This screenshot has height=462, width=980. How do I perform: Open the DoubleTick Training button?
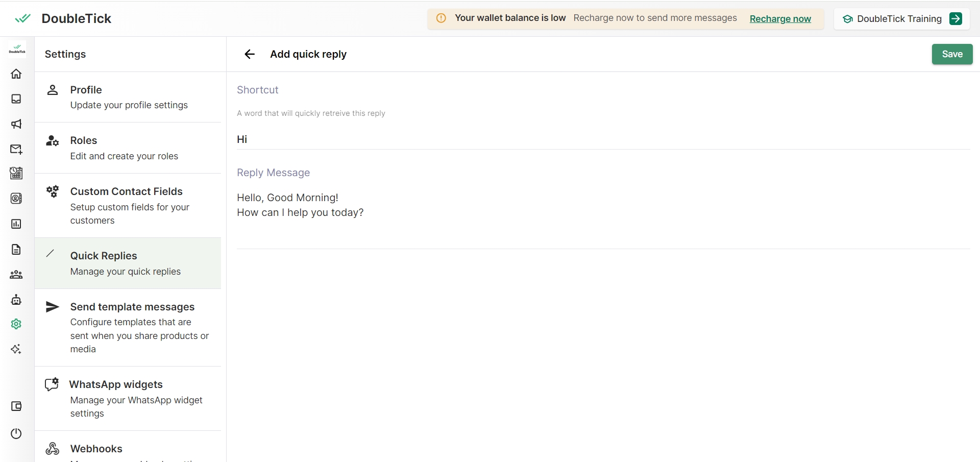[x=901, y=19]
